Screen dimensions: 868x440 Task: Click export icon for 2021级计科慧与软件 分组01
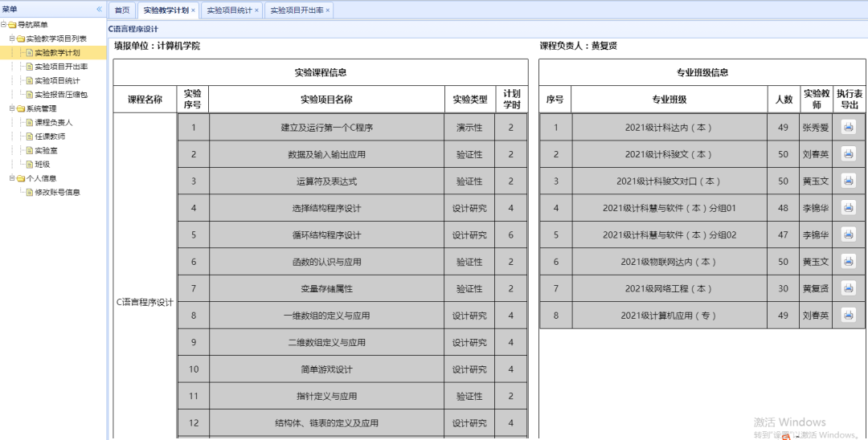click(x=849, y=208)
